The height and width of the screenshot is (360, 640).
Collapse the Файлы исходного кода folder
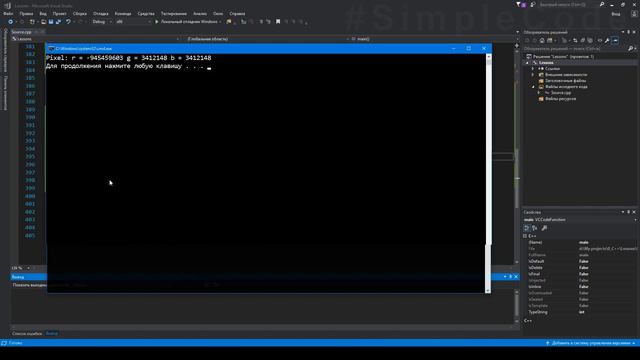point(533,87)
